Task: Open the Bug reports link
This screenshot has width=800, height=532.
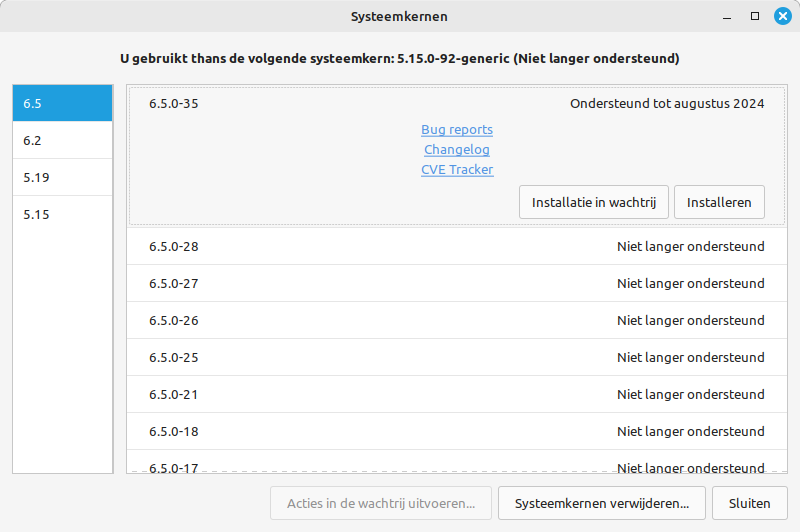Action: click(457, 130)
